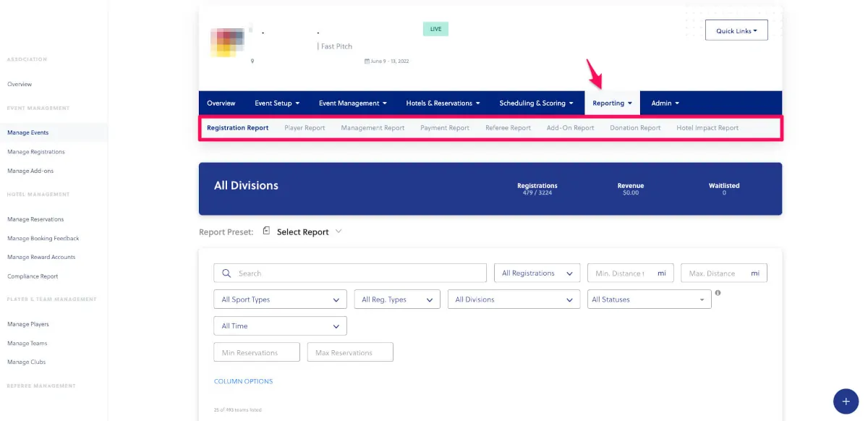Open Compliance Report in the sidebar
This screenshot has height=421, width=868.
pos(33,276)
